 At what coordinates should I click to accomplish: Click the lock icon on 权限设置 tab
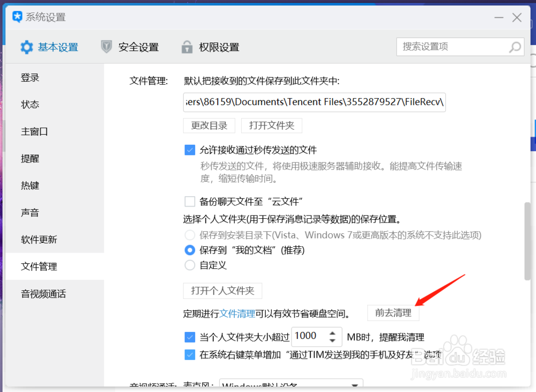tap(187, 47)
